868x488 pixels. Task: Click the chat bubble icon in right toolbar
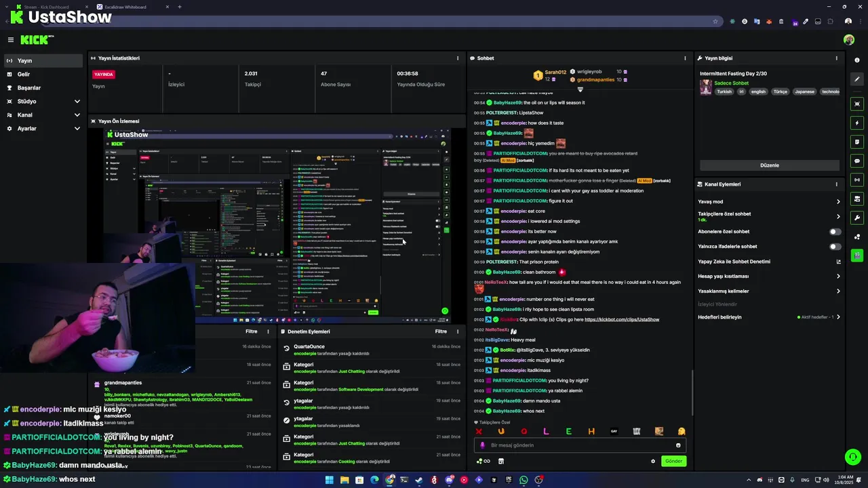point(857,161)
